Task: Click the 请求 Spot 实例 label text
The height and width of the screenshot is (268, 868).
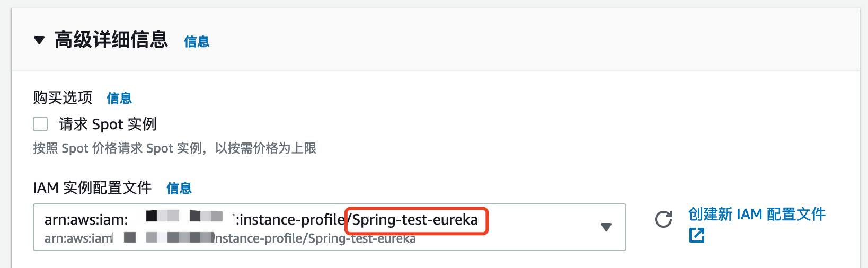Action: (x=108, y=124)
